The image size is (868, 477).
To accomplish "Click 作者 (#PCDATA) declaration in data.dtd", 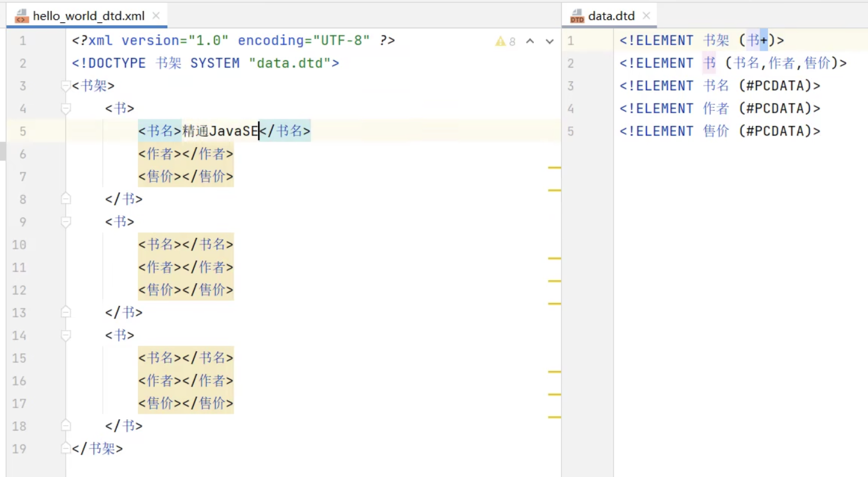I will (x=720, y=109).
